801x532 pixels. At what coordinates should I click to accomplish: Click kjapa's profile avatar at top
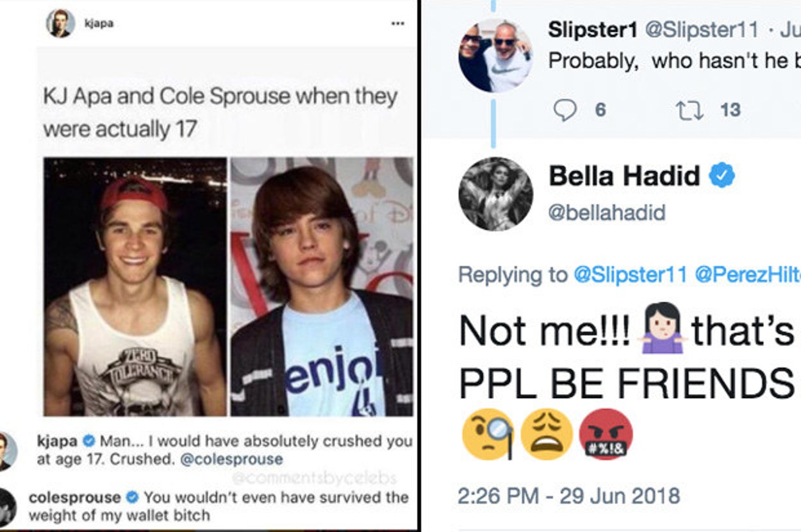pos(60,24)
